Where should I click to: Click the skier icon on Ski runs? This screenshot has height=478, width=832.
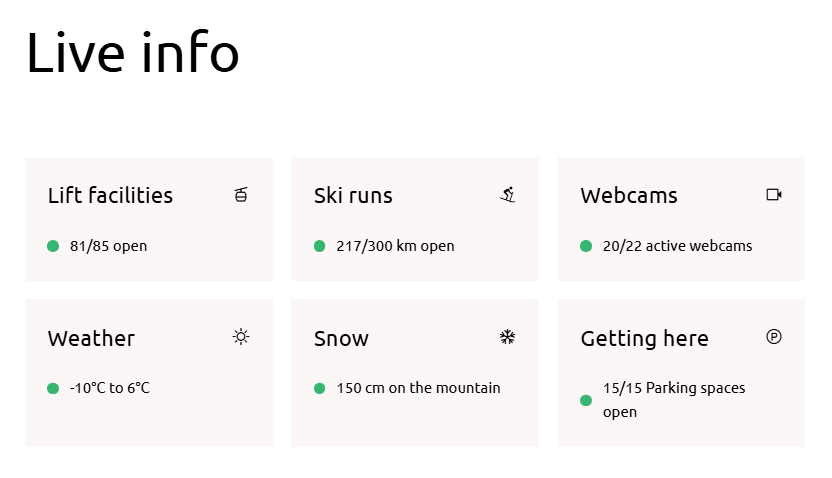[x=507, y=194]
